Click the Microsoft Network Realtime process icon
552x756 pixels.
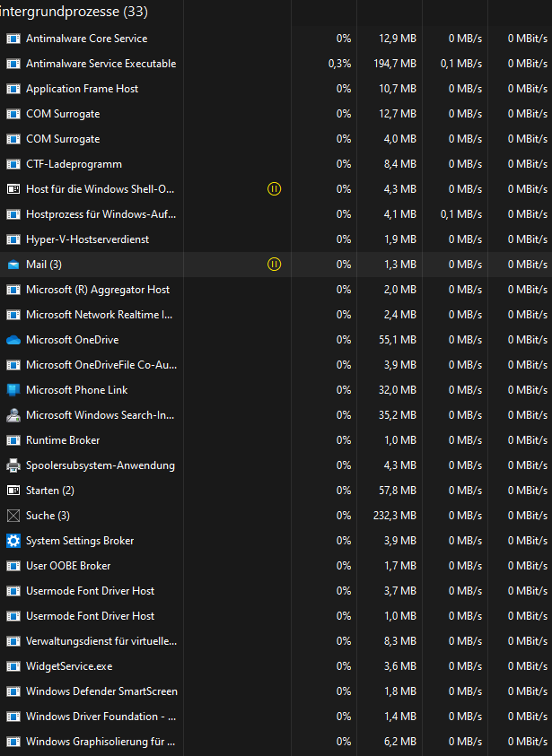click(x=13, y=315)
